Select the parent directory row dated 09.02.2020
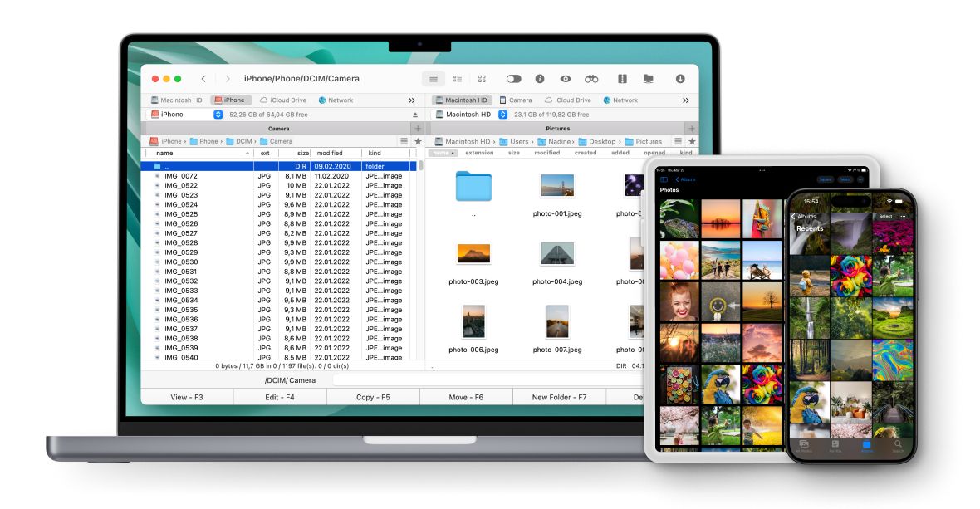The width and height of the screenshot is (980, 509). pyautogui.click(x=279, y=166)
